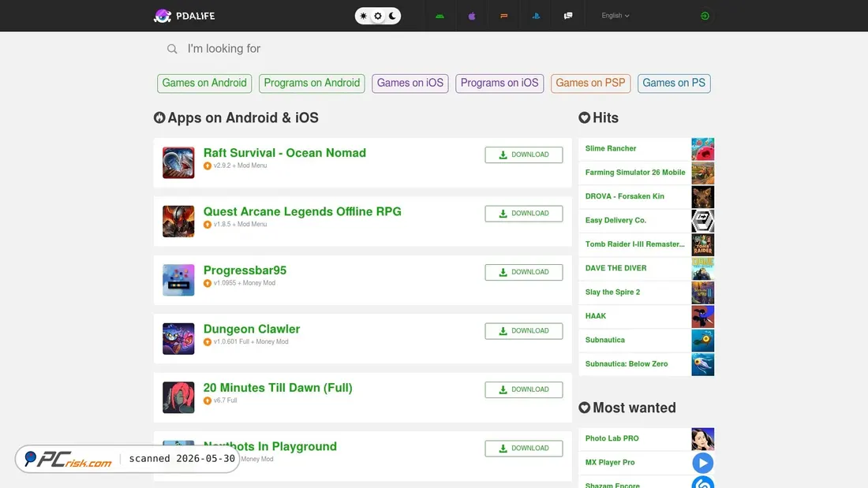Open DROVA - Forsaken Kin in Hits
868x488 pixels.
(624, 196)
